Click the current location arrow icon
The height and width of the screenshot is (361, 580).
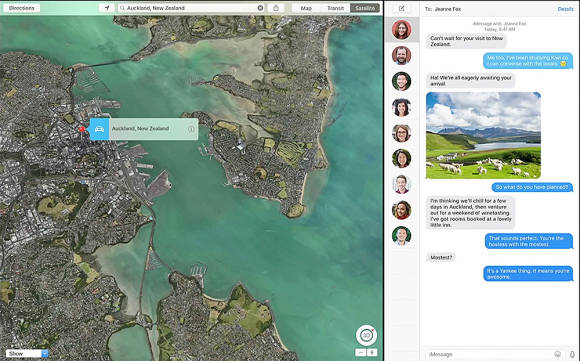tap(107, 8)
